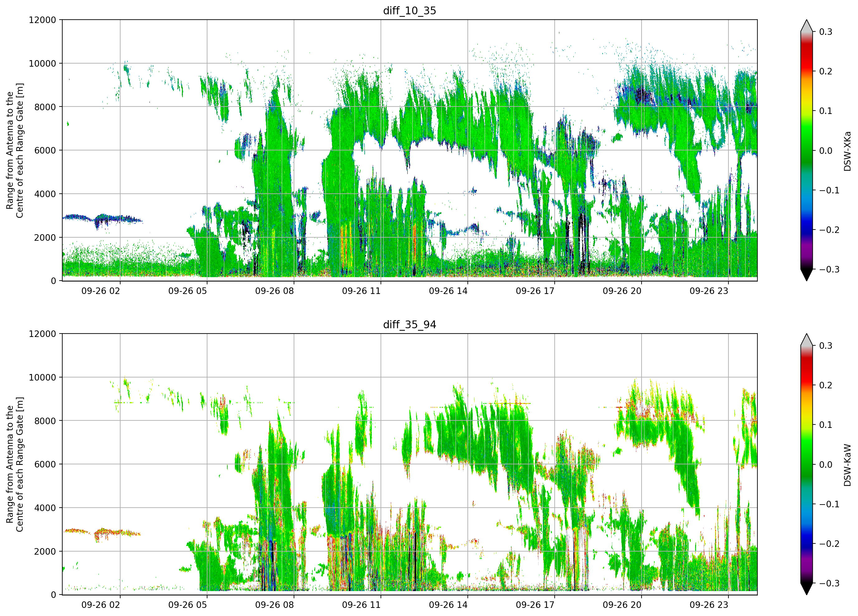Image resolution: width=858 pixels, height=616 pixels.
Task: Click the "−0.3" tick on DSW-KaW colorbar
Action: 829,584
